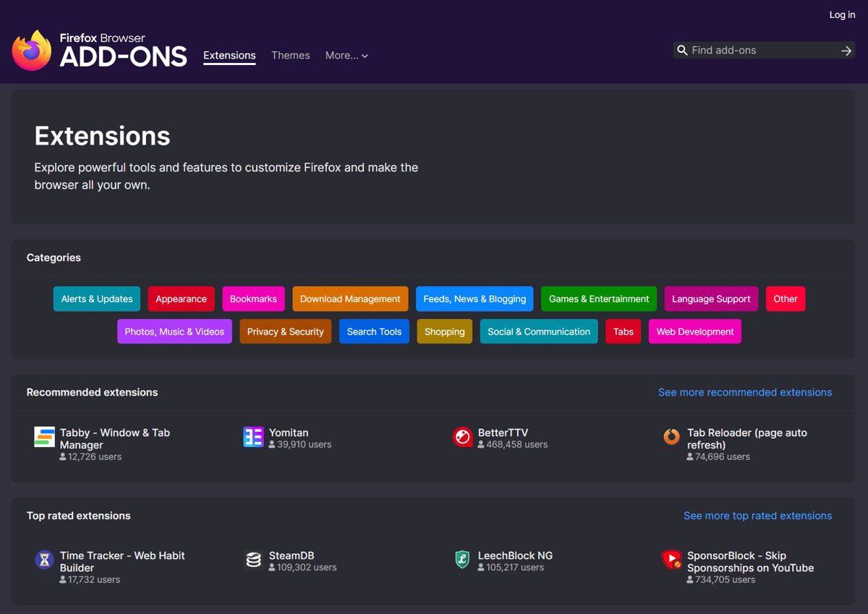Select the Search Tools category
This screenshot has height=614, width=868.
click(374, 331)
